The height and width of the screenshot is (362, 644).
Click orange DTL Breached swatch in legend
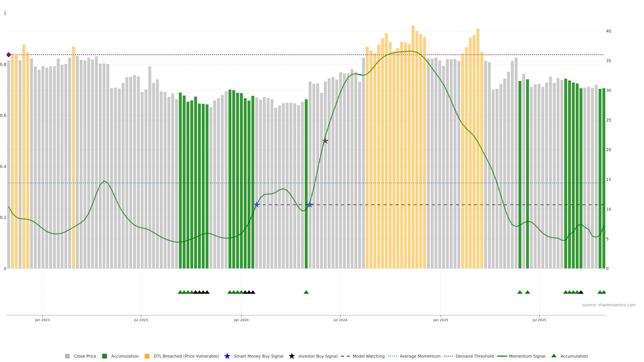[147, 356]
